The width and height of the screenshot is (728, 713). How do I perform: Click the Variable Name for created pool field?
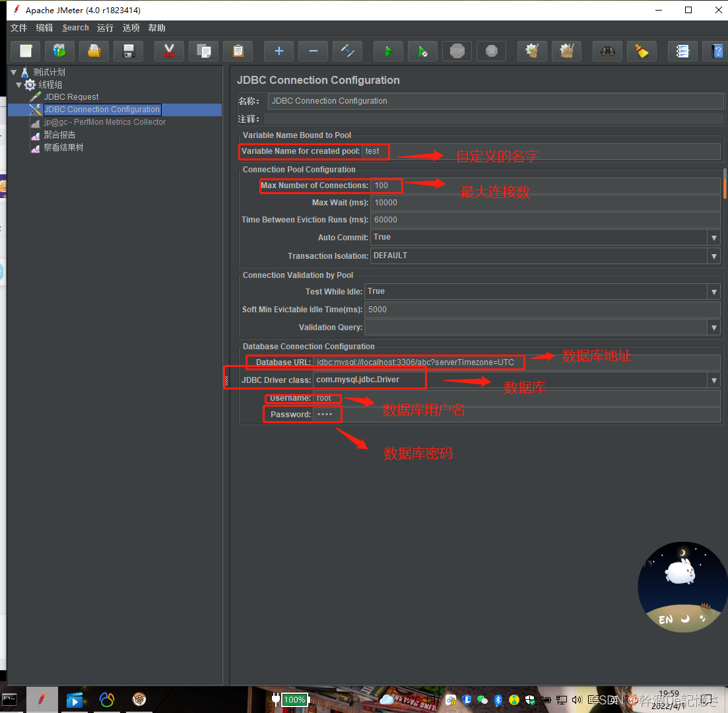coord(541,151)
